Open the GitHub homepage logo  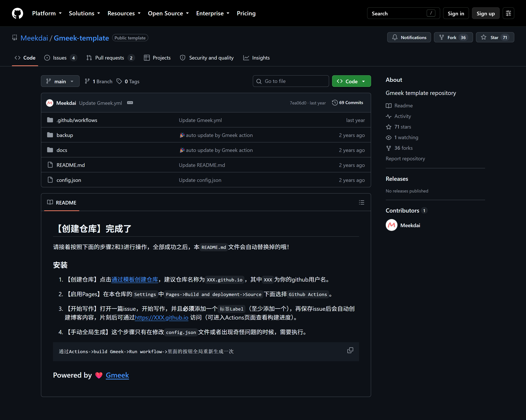[18, 13]
